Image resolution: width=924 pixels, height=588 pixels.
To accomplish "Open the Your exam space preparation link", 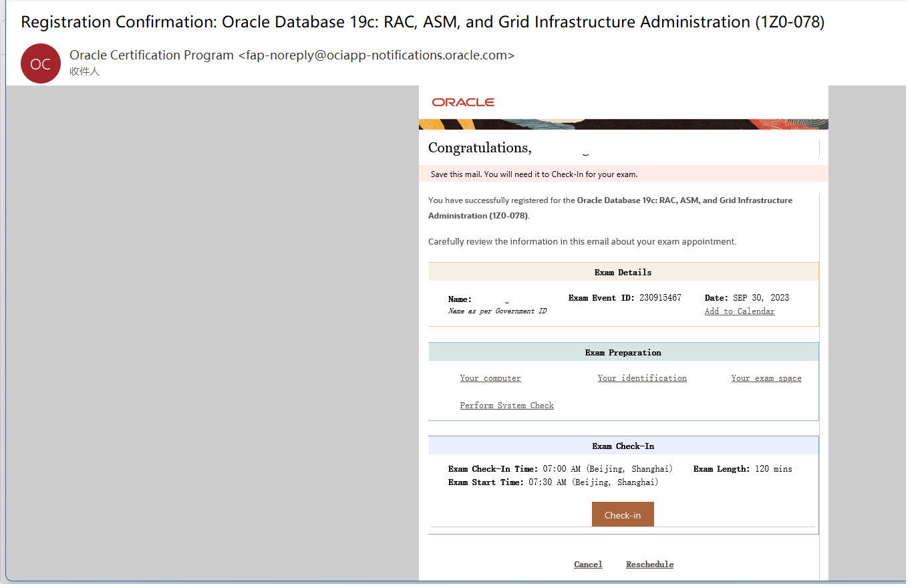I will point(766,378).
